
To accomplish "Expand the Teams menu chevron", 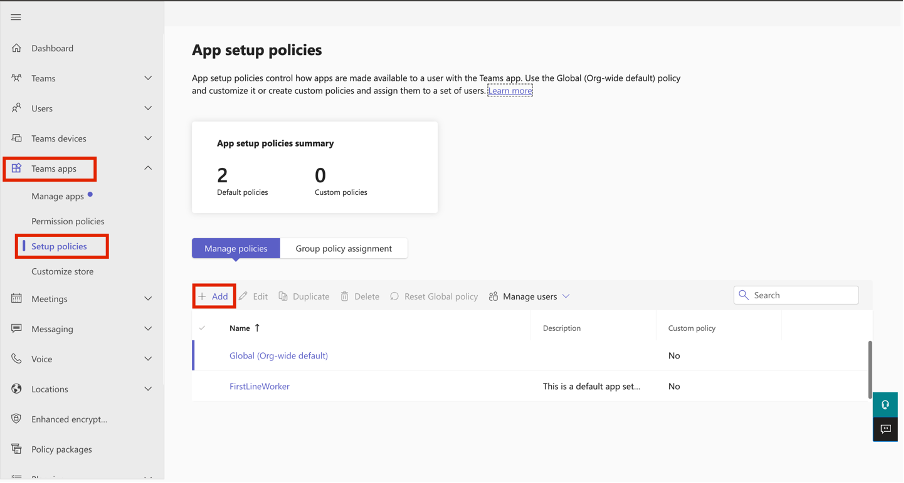I will click(148, 78).
